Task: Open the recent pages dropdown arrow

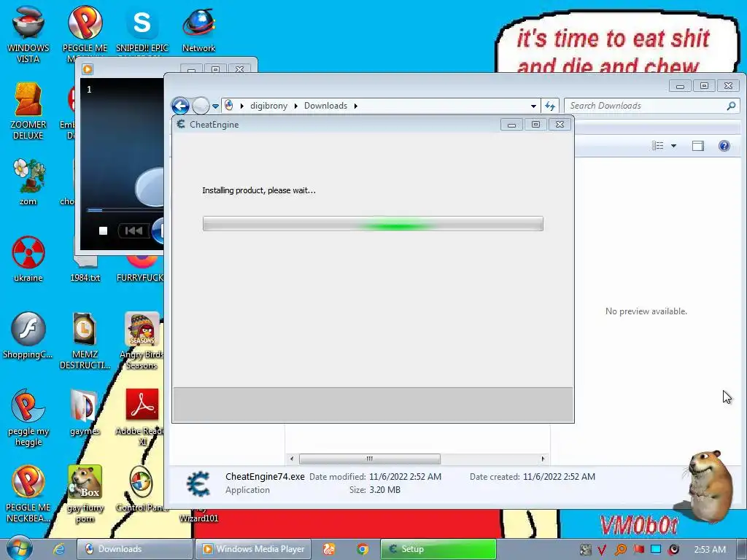Action: pos(215,106)
